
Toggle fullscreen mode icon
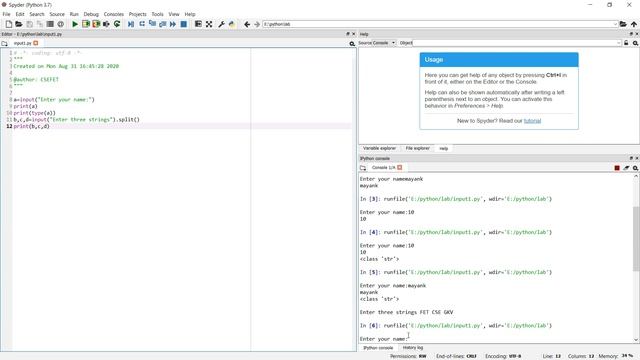[x=209, y=24]
